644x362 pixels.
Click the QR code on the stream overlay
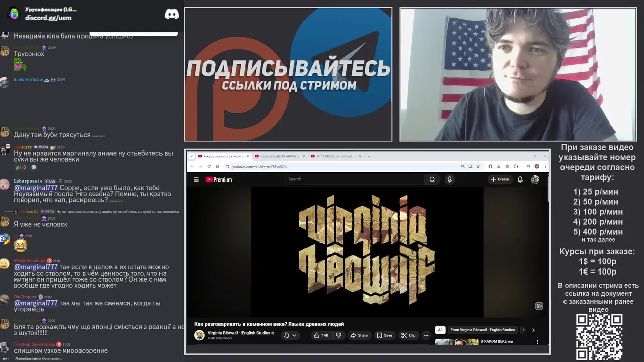[599, 337]
